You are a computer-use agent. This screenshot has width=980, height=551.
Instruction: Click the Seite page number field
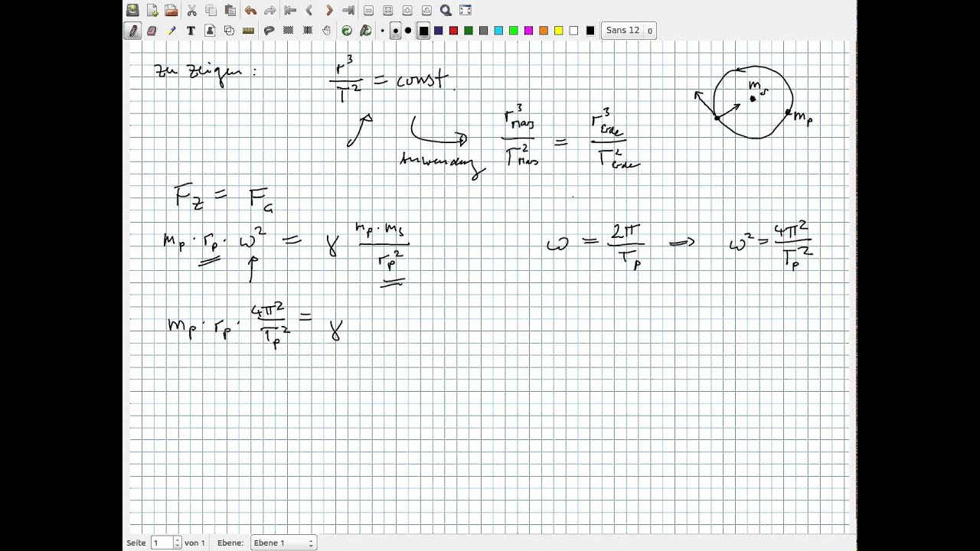pos(162,543)
